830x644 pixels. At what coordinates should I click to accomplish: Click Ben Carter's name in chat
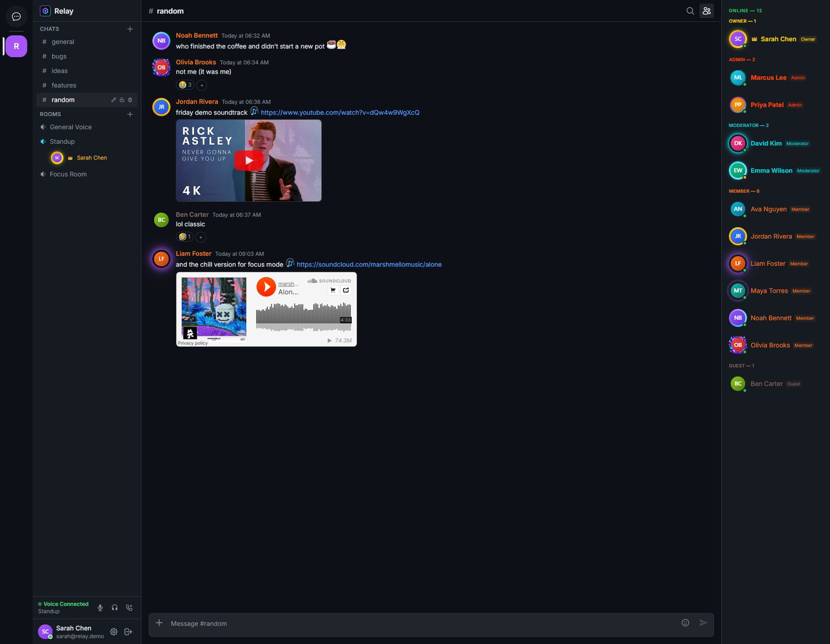click(192, 214)
